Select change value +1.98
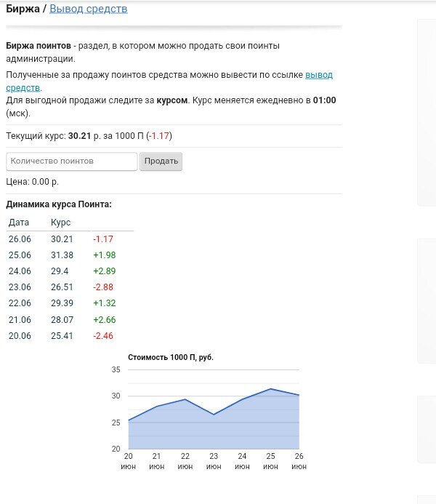 (105, 255)
